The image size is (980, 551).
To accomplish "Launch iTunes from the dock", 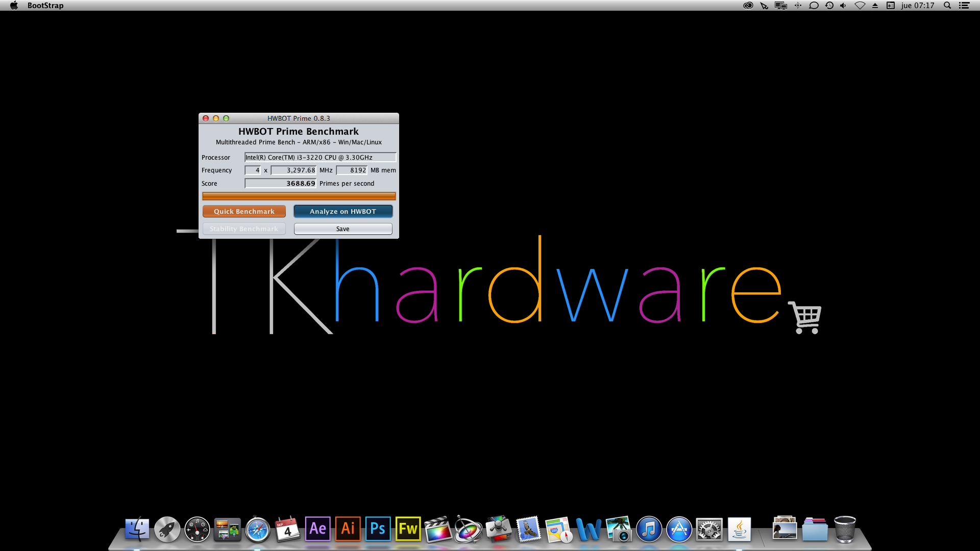I will [649, 529].
